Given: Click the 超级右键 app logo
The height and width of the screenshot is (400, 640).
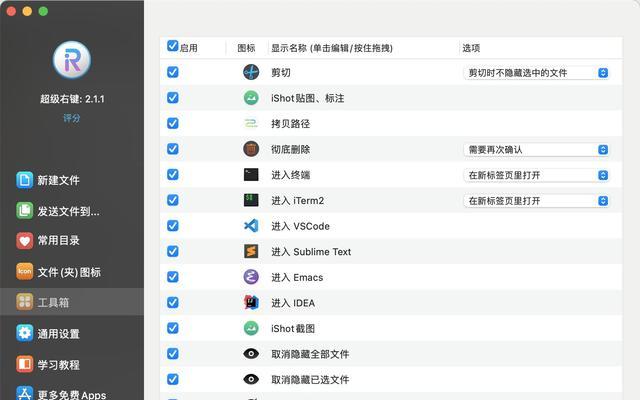Looking at the screenshot, I should point(72,60).
